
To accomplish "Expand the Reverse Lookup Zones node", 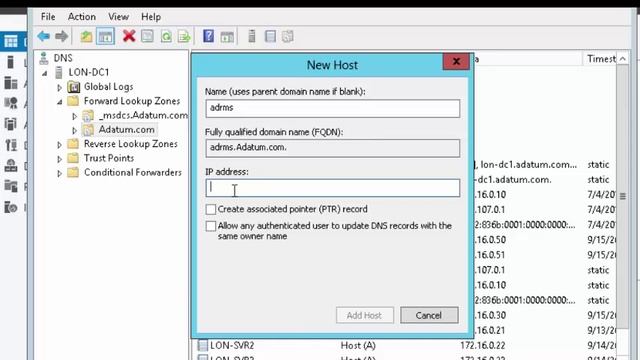I will coord(60,144).
